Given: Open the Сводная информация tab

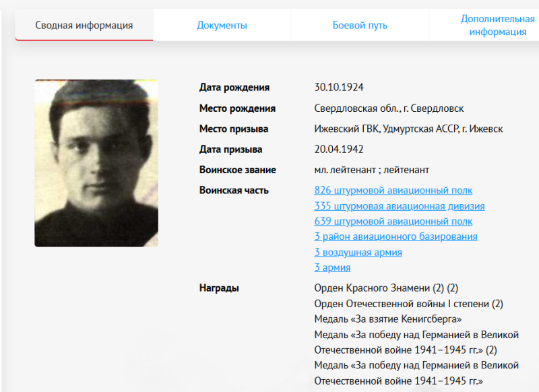Looking at the screenshot, I should pos(84,25).
